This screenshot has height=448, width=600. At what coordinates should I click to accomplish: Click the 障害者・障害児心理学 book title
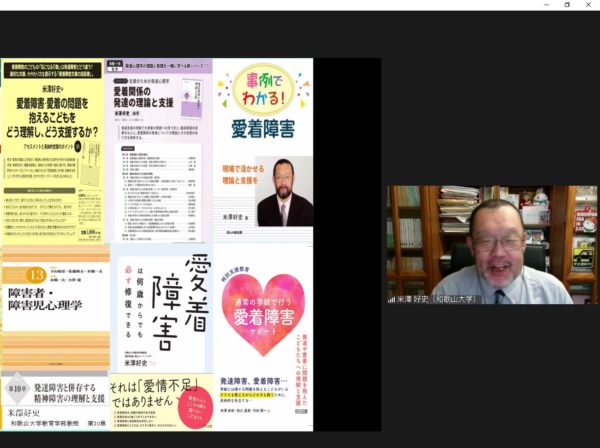(x=45, y=299)
